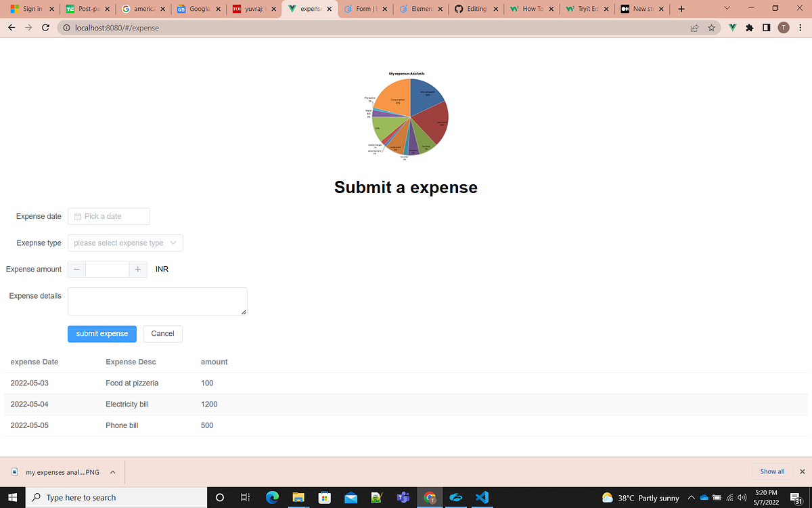
Task: Click the Cancel button
Action: click(x=162, y=333)
